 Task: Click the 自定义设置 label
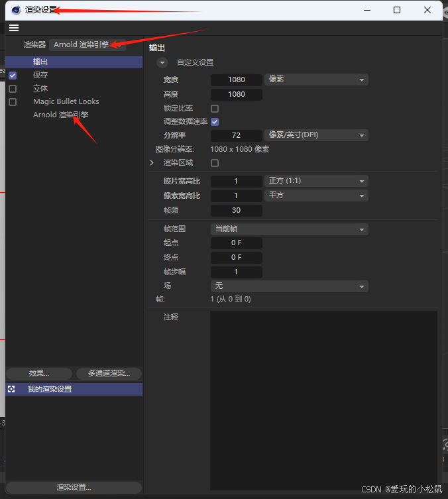coord(196,62)
